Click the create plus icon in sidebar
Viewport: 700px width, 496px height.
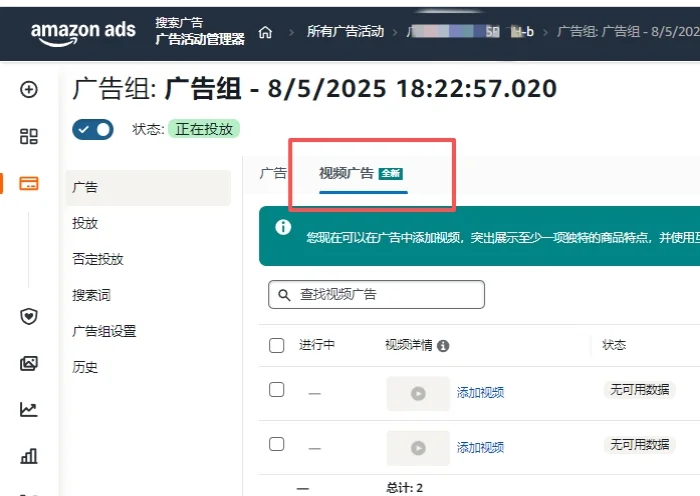29,89
